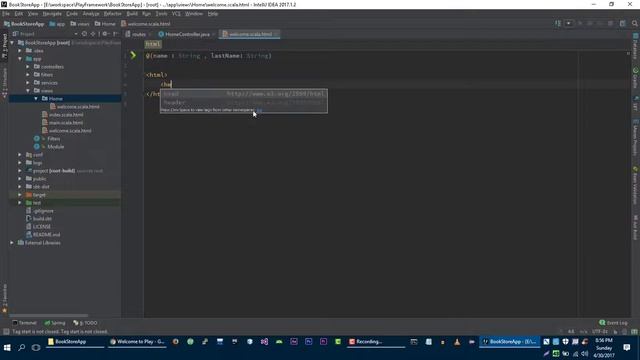Expand the filters folder
This screenshot has width=640, height=360.
pyautogui.click(x=28, y=75)
